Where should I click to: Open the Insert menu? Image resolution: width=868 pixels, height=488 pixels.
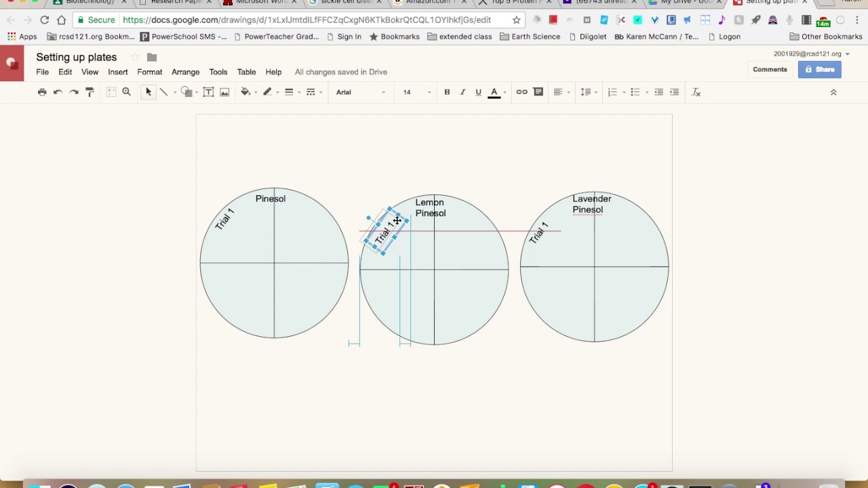click(x=118, y=72)
